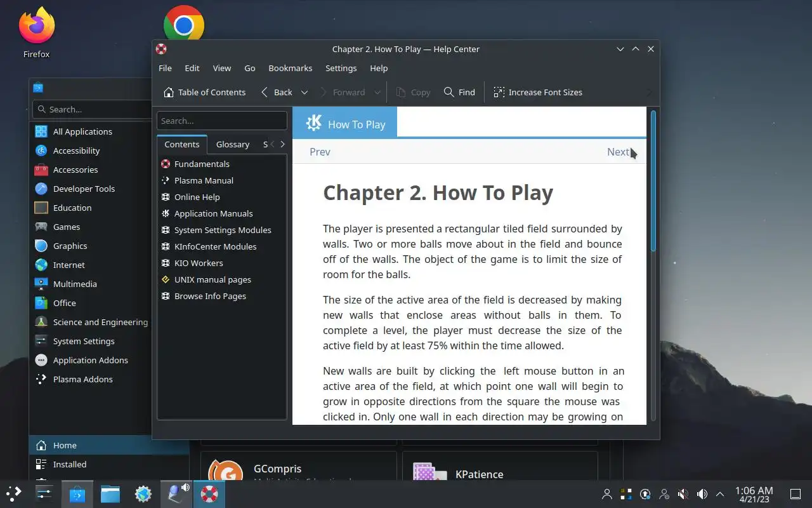Select Online Help in the contents list

pos(197,197)
